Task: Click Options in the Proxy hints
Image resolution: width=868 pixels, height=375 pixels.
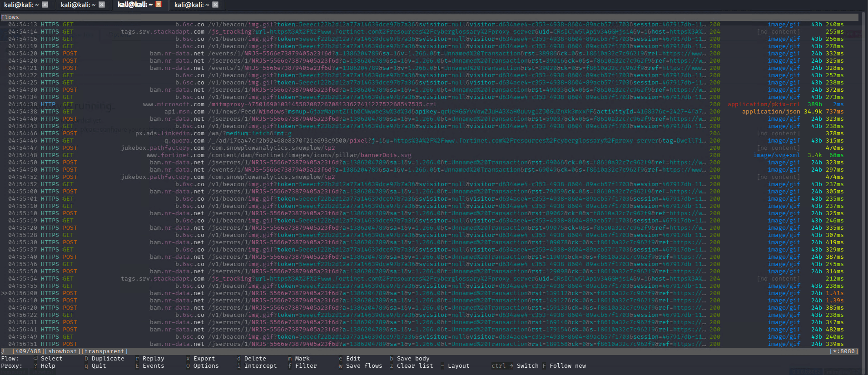Action: coord(206,366)
